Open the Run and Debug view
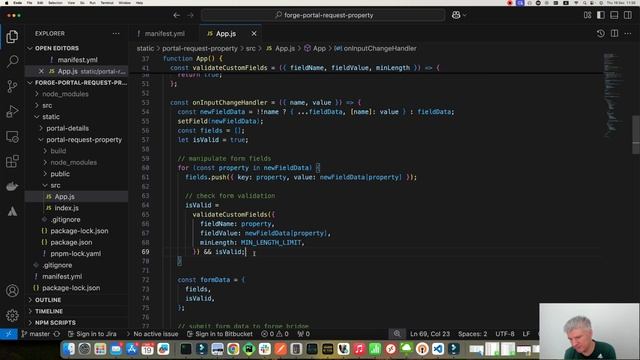This screenshot has width=640, height=360. pyautogui.click(x=12, y=111)
